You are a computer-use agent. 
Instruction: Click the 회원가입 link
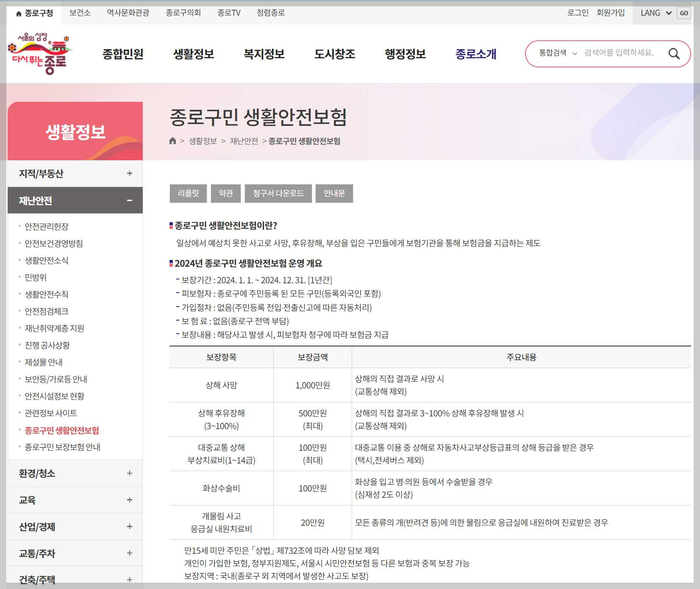609,13
